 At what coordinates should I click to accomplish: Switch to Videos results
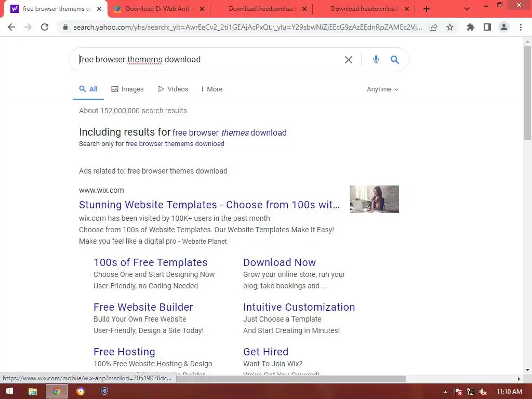click(173, 89)
